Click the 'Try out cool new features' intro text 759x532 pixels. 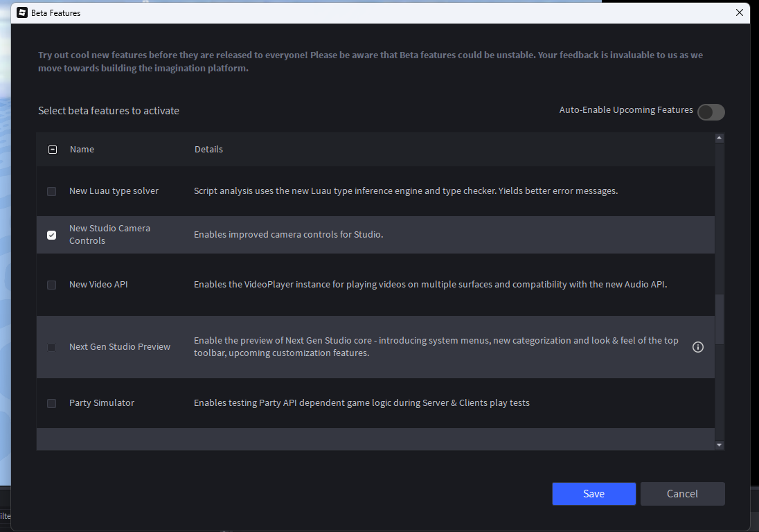point(370,62)
